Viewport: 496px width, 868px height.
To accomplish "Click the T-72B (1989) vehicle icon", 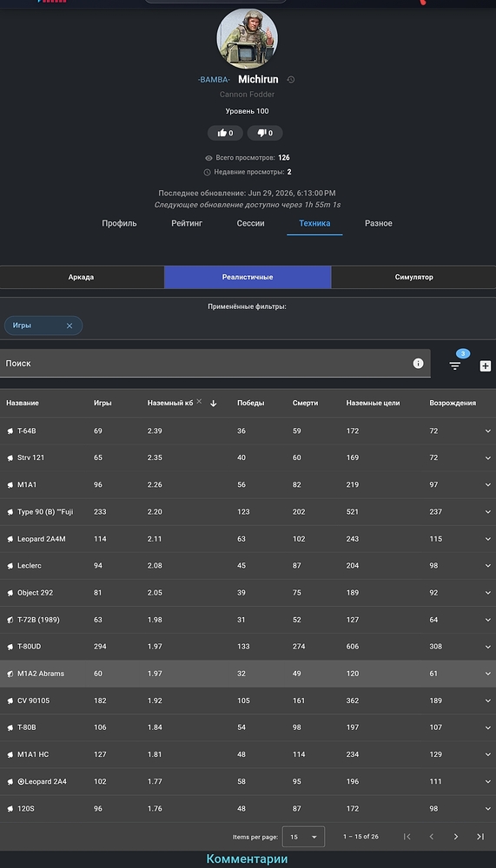I will click(10, 621).
